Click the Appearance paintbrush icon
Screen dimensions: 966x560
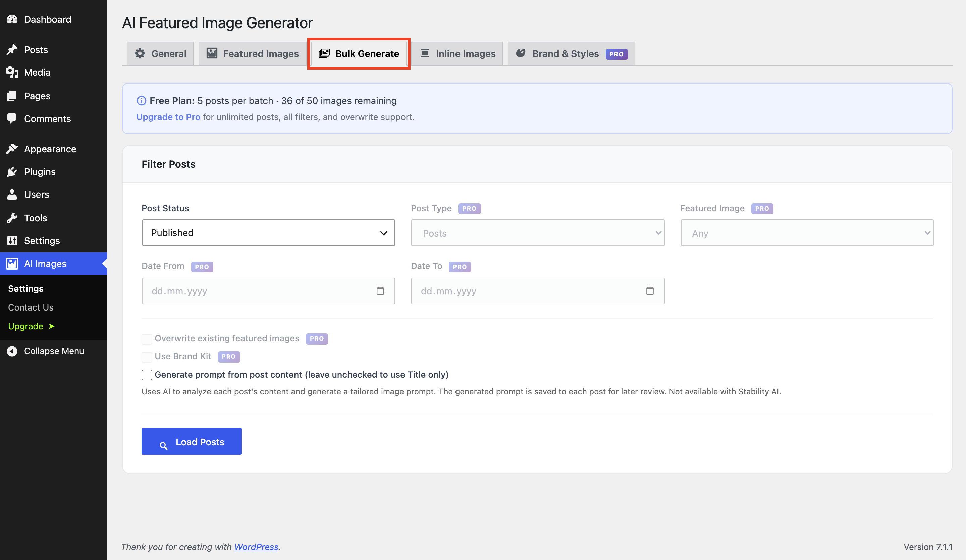tap(12, 149)
